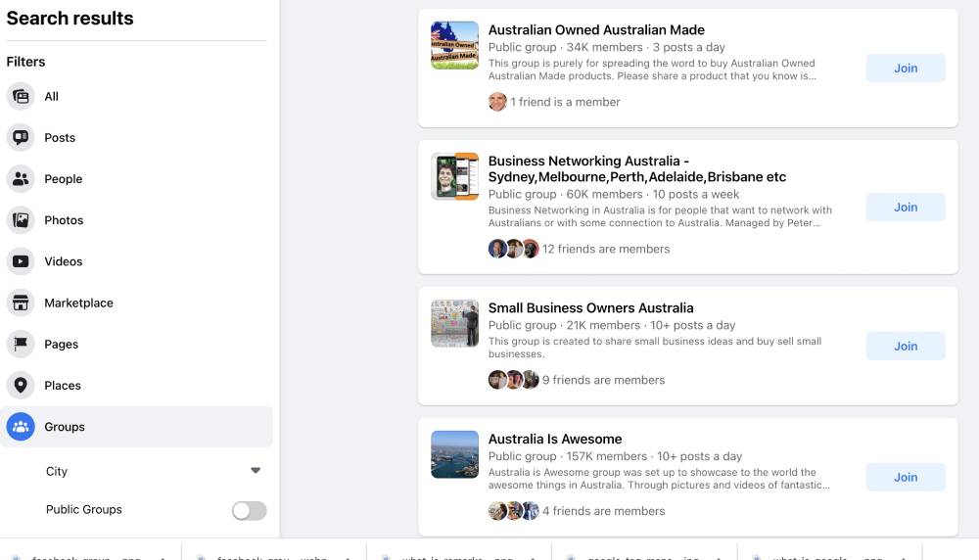979x560 pixels.
Task: Click Business Networking Australia group thumbnail
Action: [454, 176]
